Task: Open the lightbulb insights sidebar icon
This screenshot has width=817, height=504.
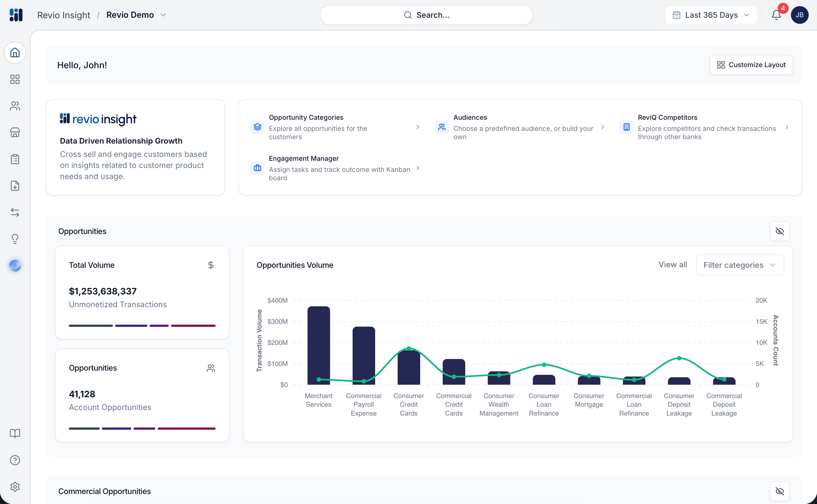Action: pos(15,239)
